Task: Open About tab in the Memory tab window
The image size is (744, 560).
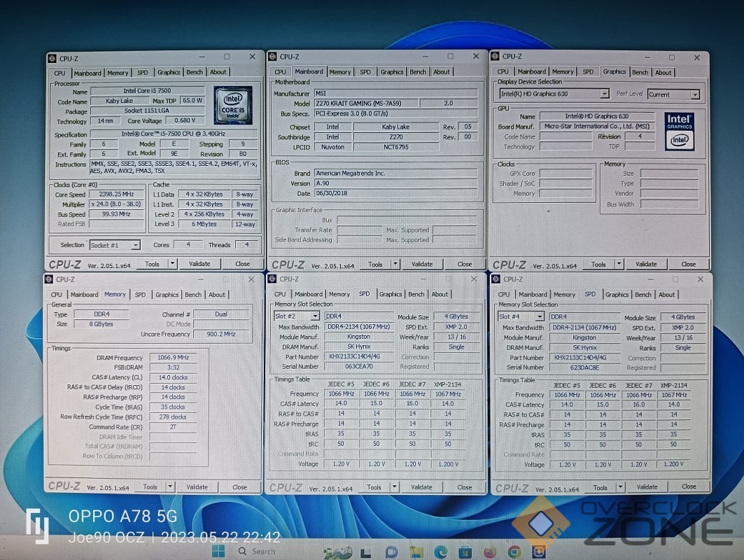Action: 217,295
